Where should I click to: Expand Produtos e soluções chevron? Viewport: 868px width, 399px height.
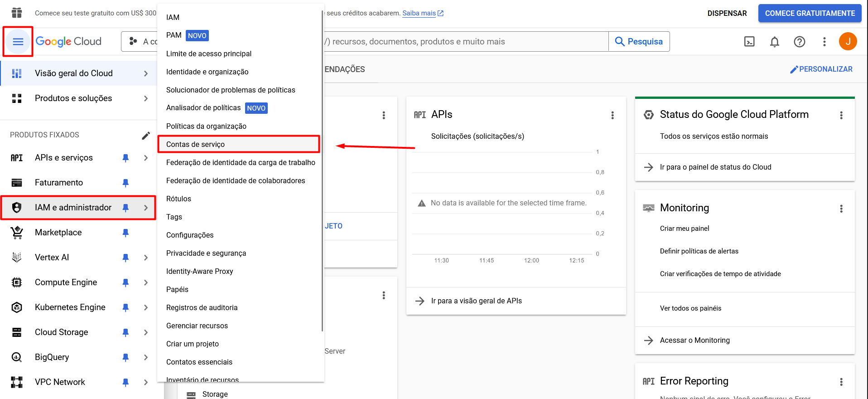coord(145,98)
